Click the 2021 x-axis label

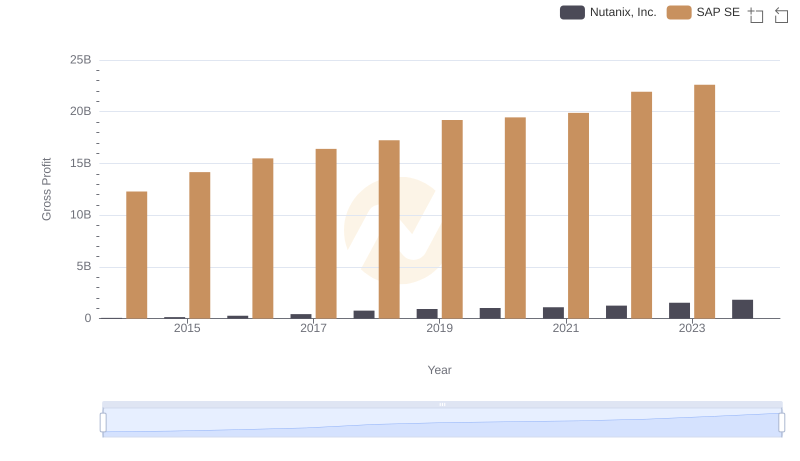(565, 328)
